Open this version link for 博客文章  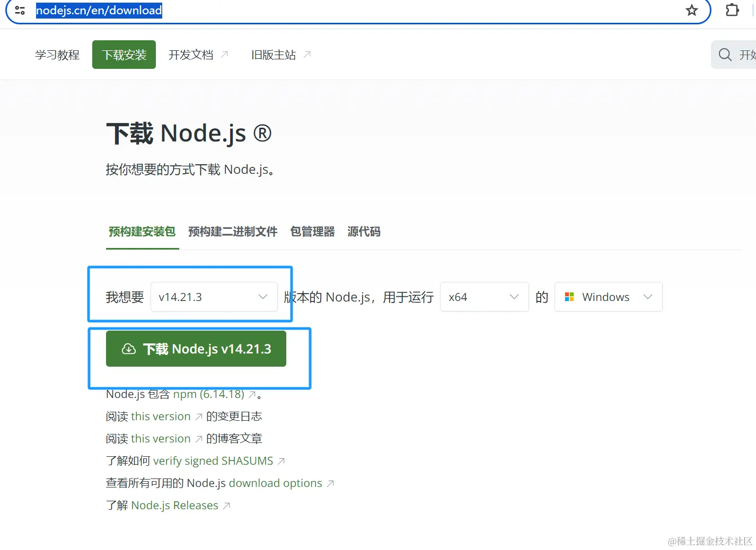(161, 439)
